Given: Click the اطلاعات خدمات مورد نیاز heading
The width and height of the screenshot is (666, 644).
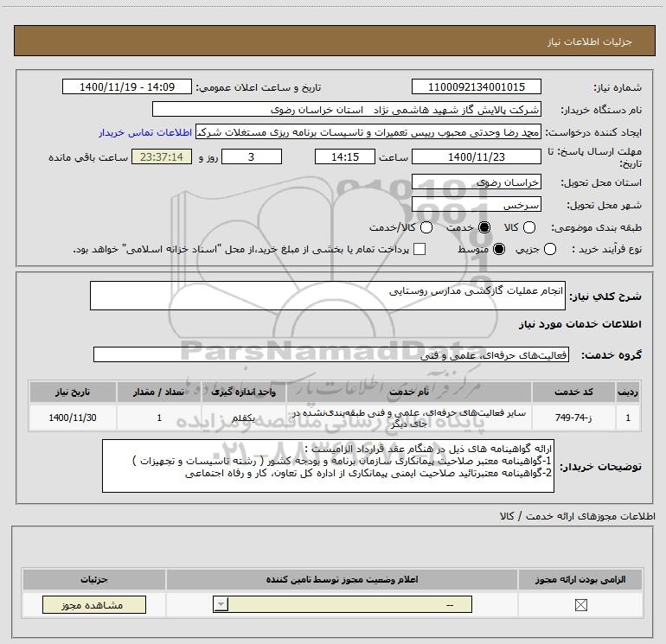Looking at the screenshot, I should click(x=580, y=324).
